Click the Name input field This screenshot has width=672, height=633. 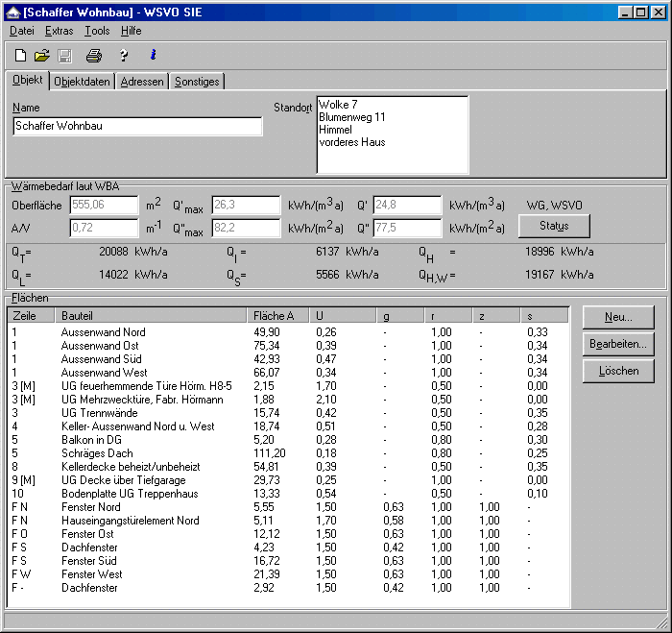coord(137,126)
